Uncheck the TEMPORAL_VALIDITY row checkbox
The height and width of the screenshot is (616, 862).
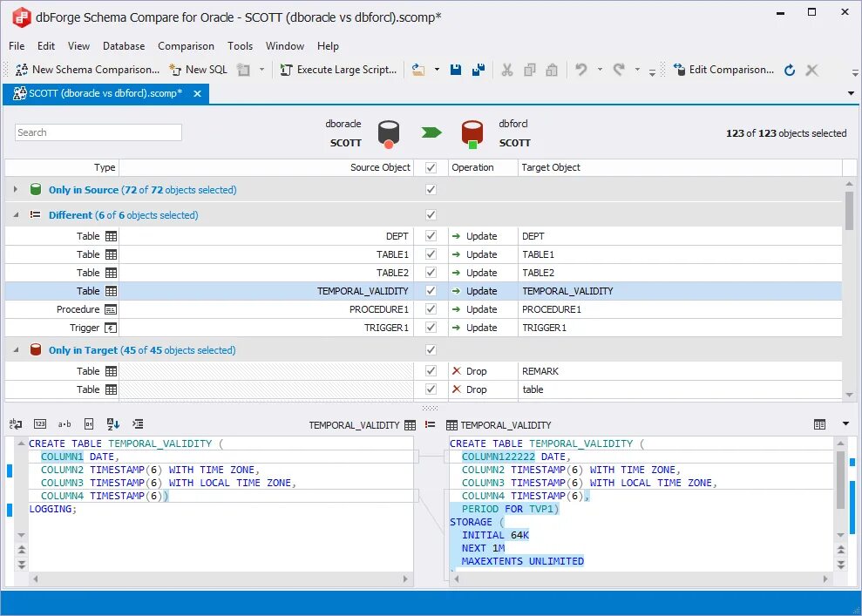pos(431,291)
